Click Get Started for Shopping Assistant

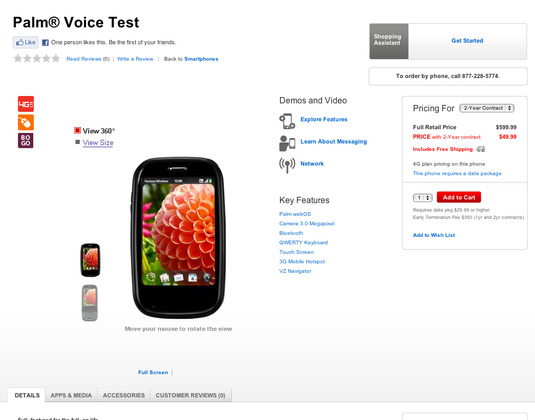467,41
